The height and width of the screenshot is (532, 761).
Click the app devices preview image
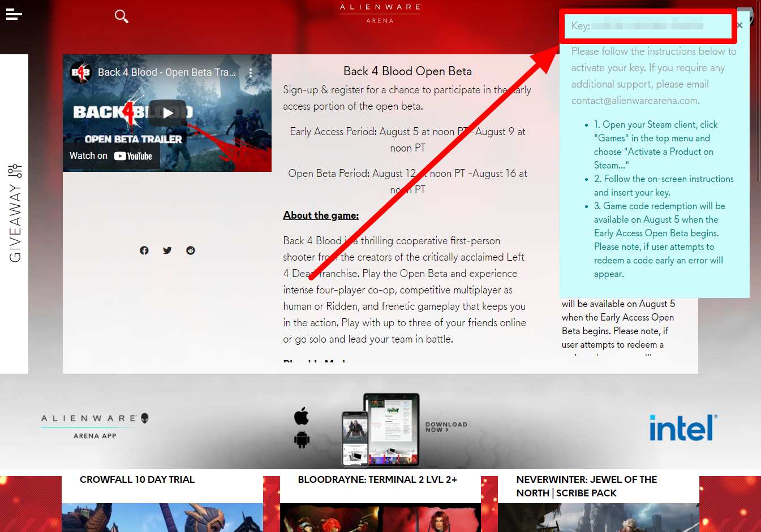click(x=381, y=430)
